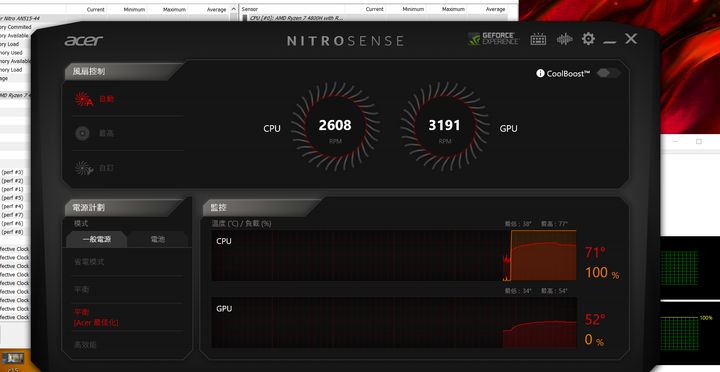Toggle the CoolBoost switch
720x372 pixels.
608,73
